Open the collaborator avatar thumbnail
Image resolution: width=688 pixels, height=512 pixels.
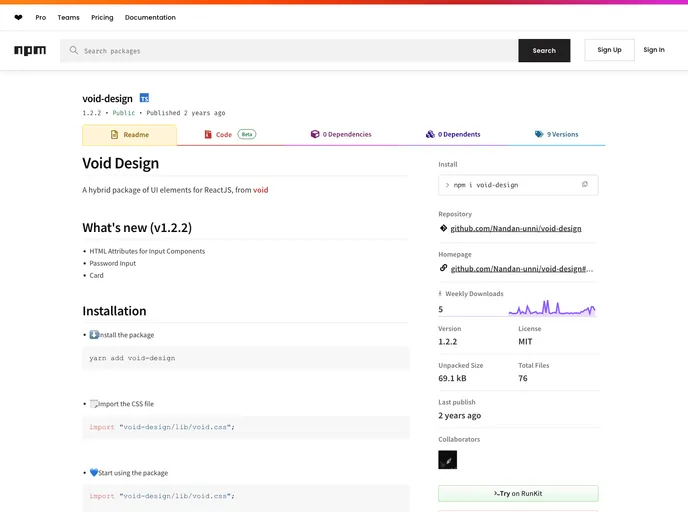448,460
